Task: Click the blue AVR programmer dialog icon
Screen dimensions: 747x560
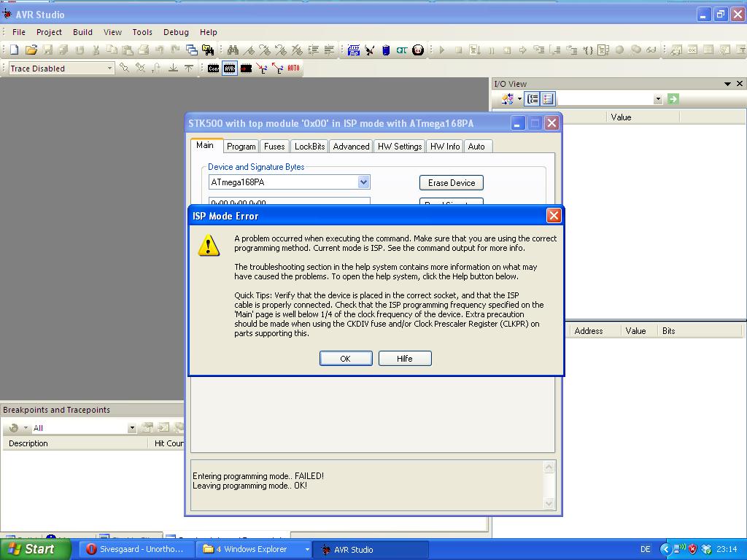Action: [x=354, y=50]
